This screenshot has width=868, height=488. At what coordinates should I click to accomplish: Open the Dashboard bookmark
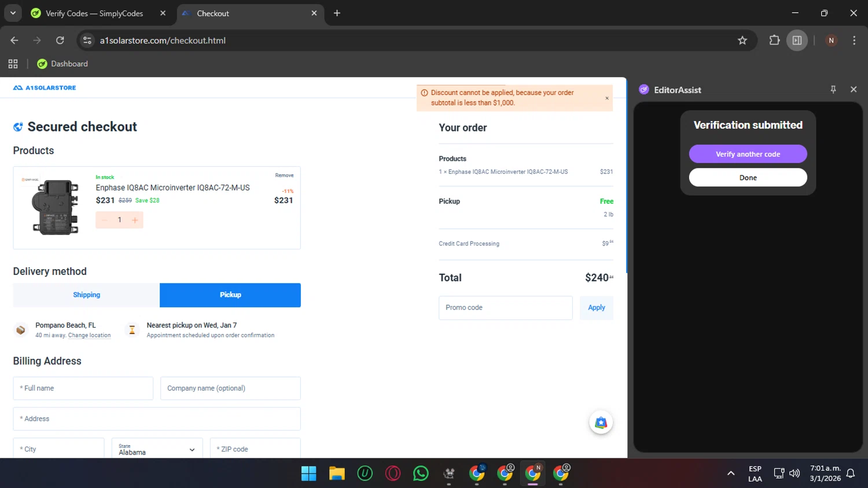(x=62, y=64)
